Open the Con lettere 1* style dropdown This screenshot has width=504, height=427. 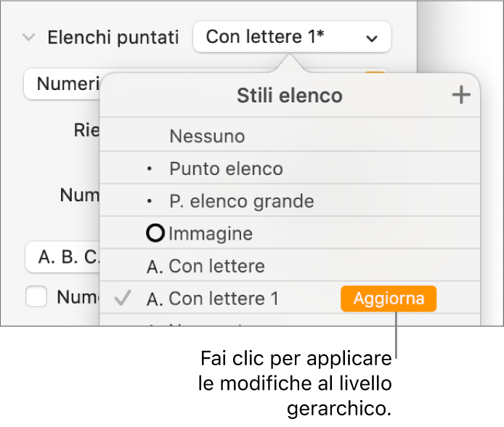coord(292,37)
